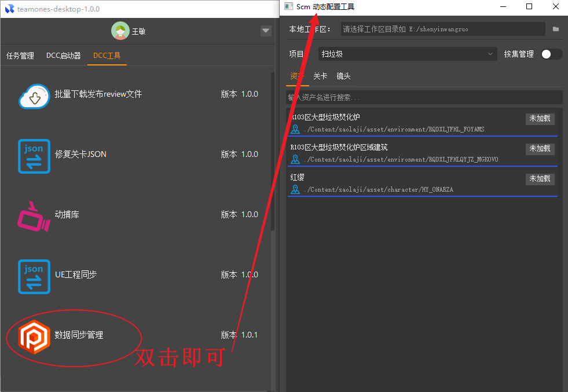Maximize the Scm 动态配置工具 window
Image resolution: width=568 pixels, height=392 pixels.
pyautogui.click(x=529, y=6)
